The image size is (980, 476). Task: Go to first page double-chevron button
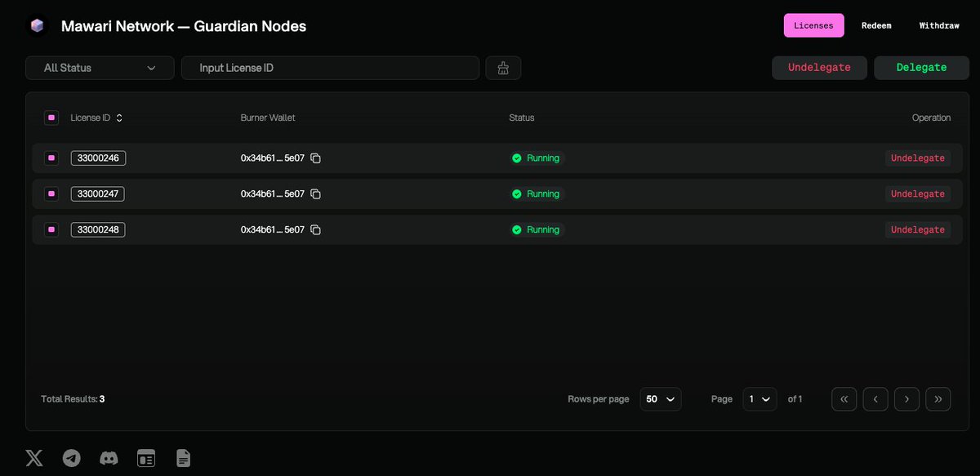844,399
